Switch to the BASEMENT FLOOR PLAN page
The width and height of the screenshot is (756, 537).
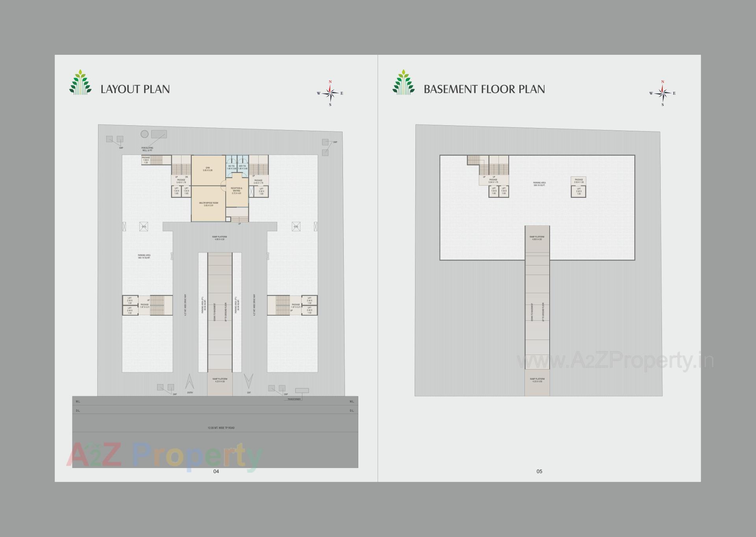tap(485, 89)
